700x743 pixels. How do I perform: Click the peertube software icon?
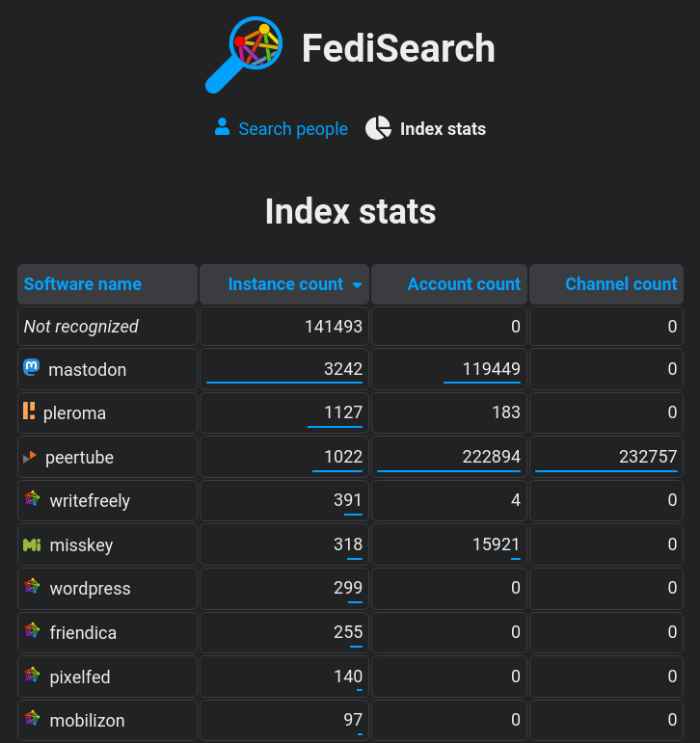coord(30,457)
